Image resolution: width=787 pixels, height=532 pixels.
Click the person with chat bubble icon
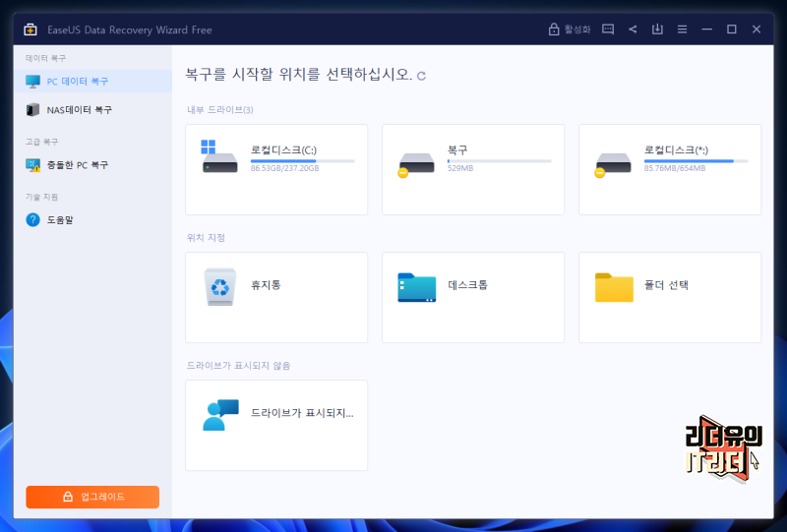click(x=220, y=415)
